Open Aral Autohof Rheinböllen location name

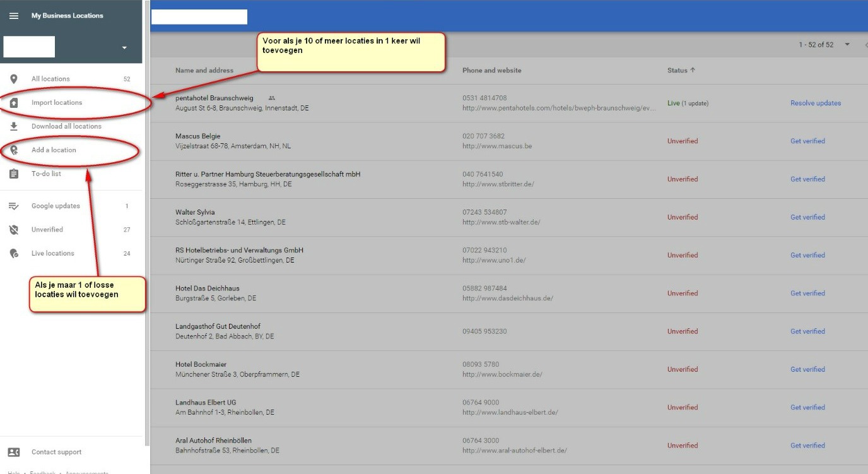[x=213, y=441]
